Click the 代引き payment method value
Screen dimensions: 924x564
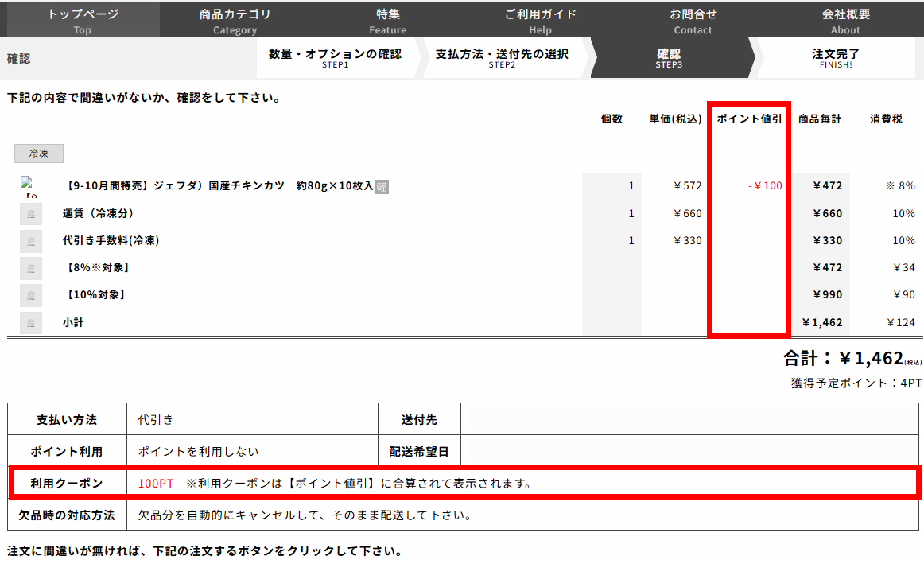(156, 419)
